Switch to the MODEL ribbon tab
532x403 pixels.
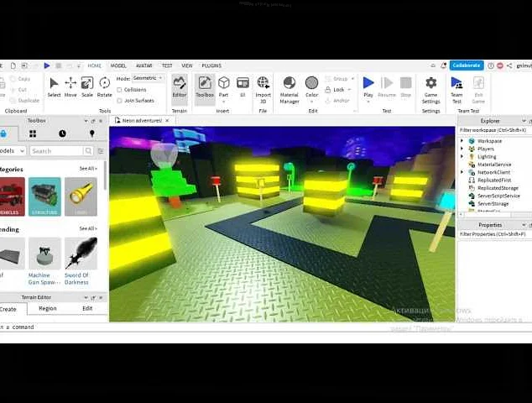coord(118,65)
